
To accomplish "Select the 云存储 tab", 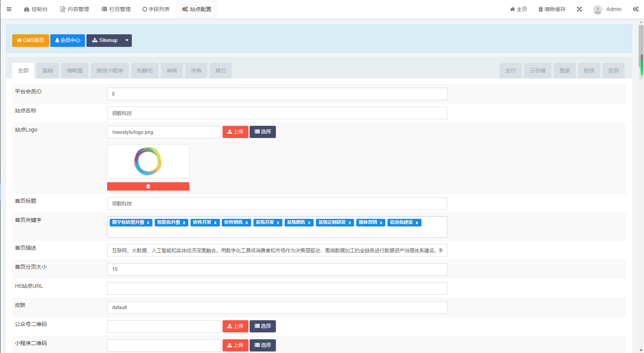I will 537,71.
